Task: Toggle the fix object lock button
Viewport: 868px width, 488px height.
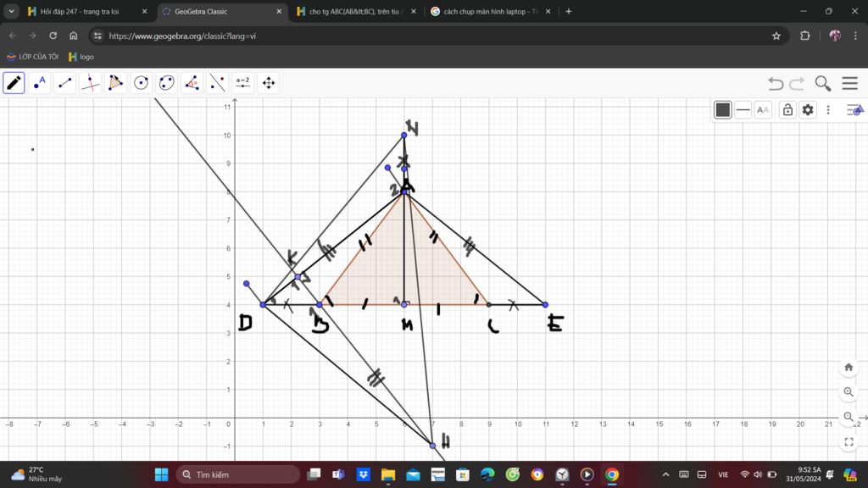Action: pyautogui.click(x=787, y=110)
